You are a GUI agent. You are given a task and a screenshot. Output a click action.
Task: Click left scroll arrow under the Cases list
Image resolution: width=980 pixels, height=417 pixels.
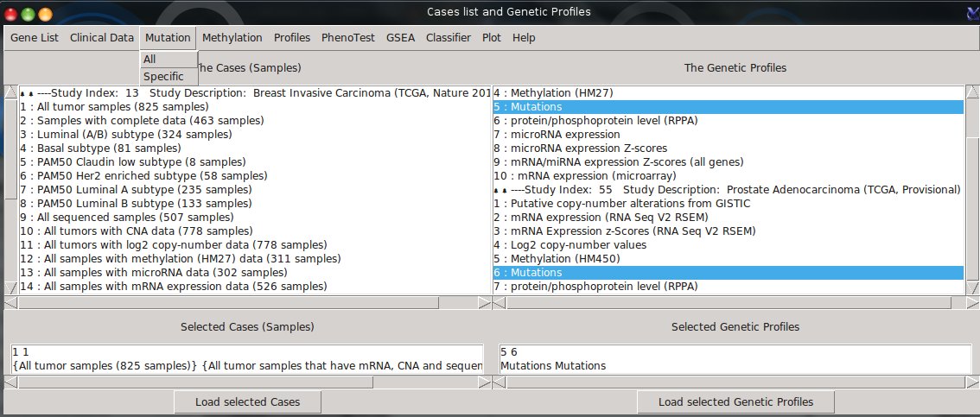[x=10, y=303]
